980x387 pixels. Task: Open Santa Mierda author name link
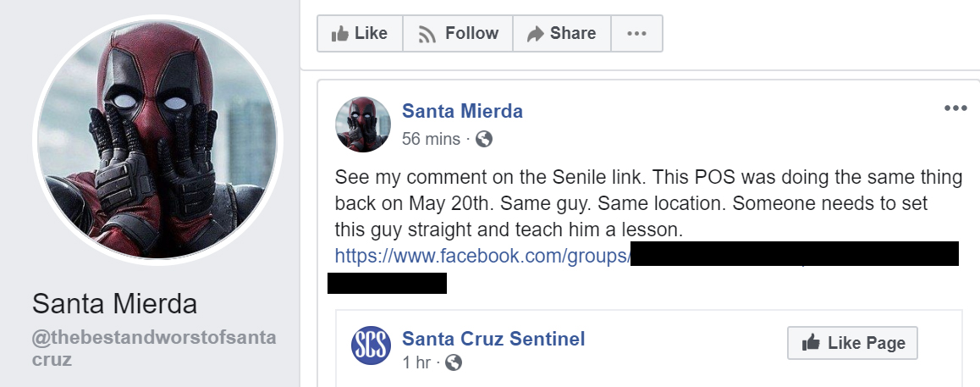(462, 111)
